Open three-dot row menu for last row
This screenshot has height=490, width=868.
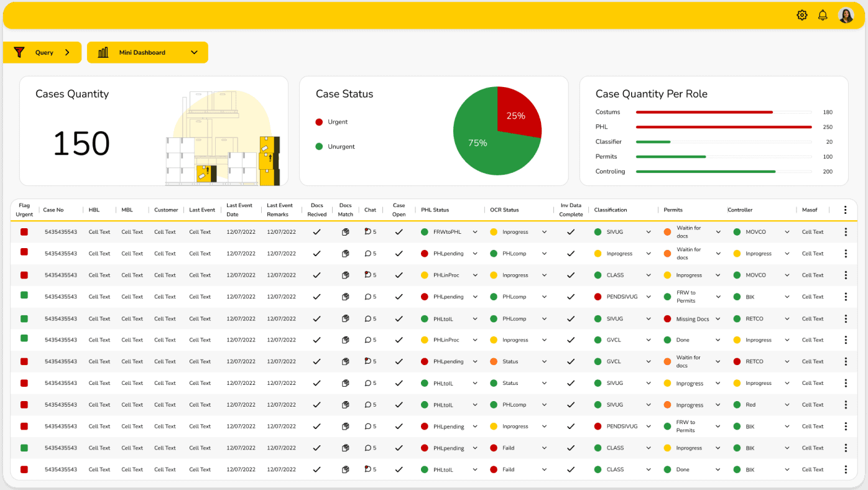tap(846, 469)
